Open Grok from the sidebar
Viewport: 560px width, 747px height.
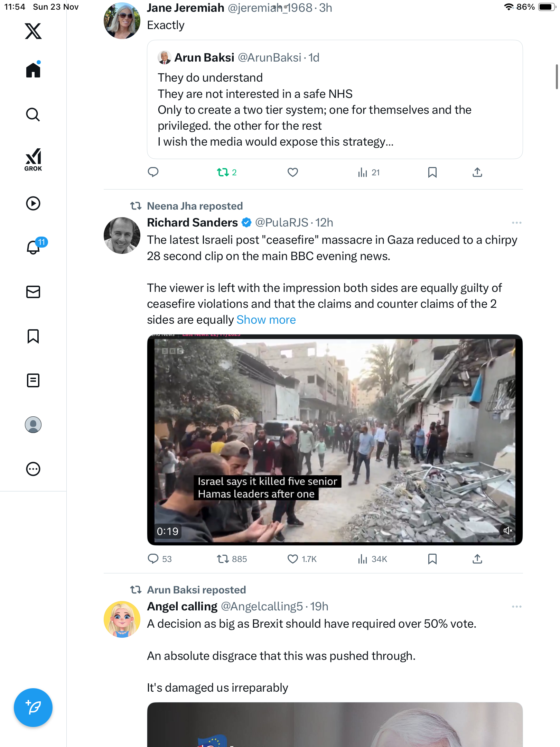pyautogui.click(x=33, y=159)
